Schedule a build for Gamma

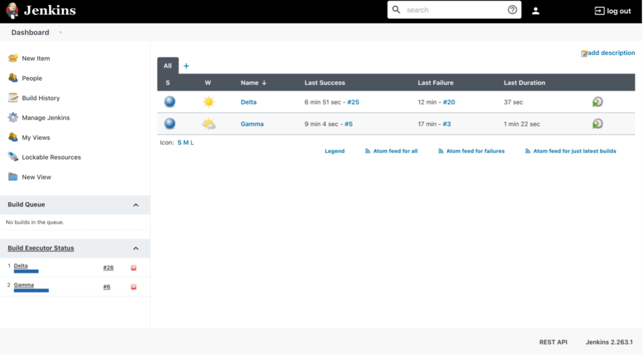pos(597,123)
